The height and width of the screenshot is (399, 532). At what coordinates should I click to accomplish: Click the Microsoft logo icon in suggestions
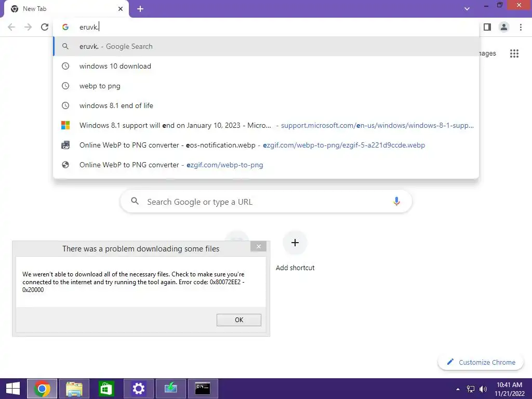(65, 125)
